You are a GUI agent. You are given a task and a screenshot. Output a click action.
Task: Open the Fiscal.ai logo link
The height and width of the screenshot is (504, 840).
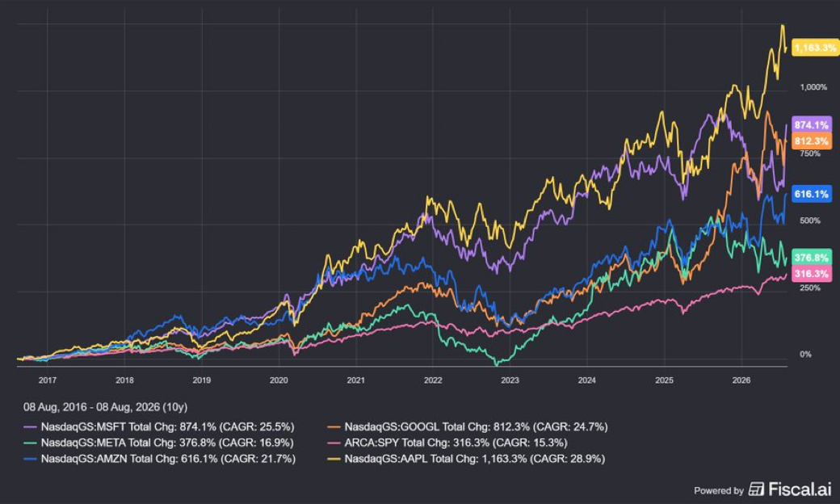[x=790, y=489]
